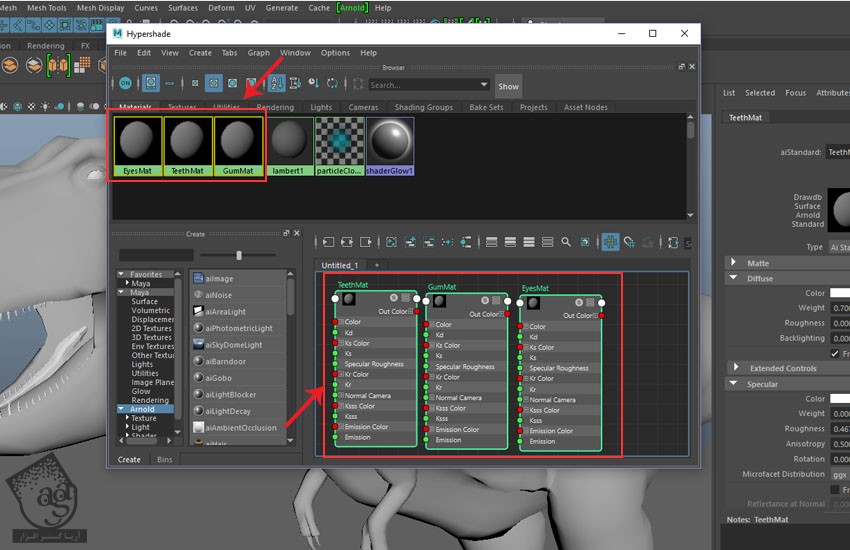Click output connections graph icon

coord(366,242)
